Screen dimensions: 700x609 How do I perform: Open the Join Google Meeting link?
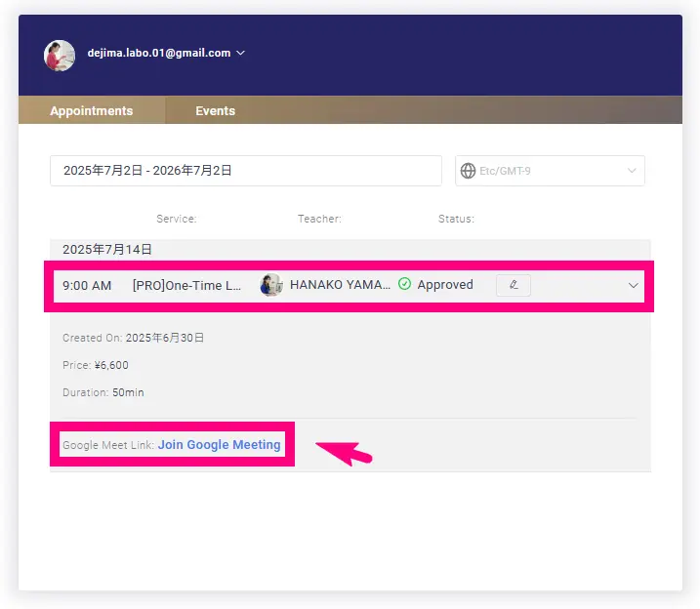coord(220,444)
